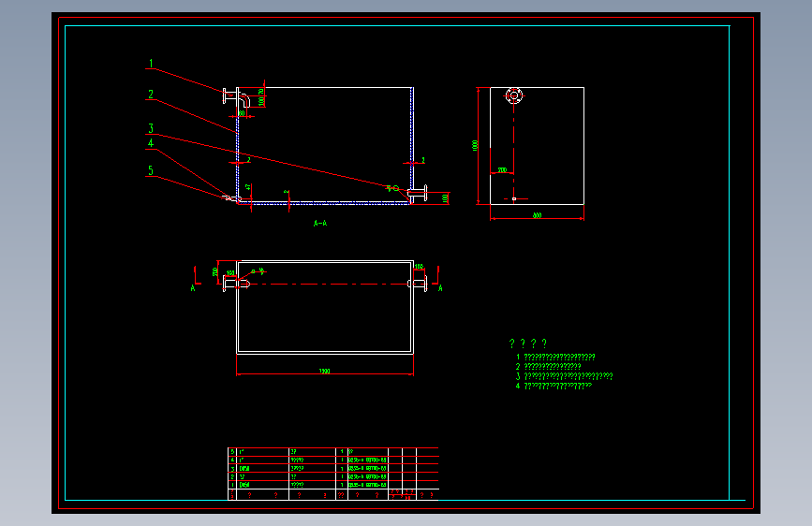Select the 1000 height dimension beside side view
Image resolution: width=812 pixels, height=526 pixels.
coord(475,145)
